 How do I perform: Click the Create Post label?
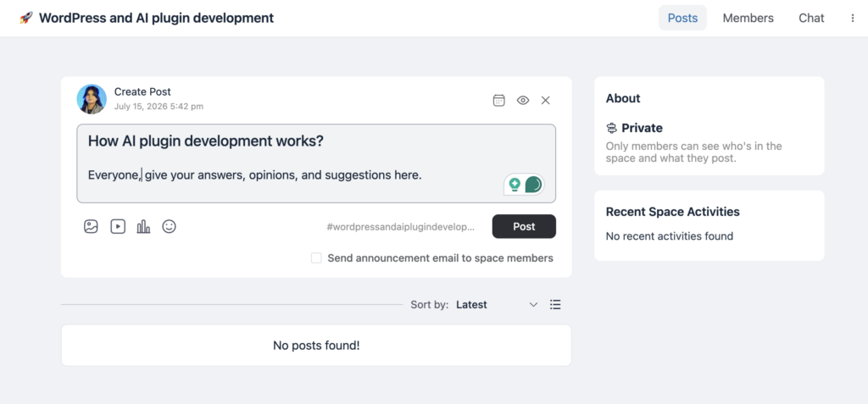coord(142,91)
